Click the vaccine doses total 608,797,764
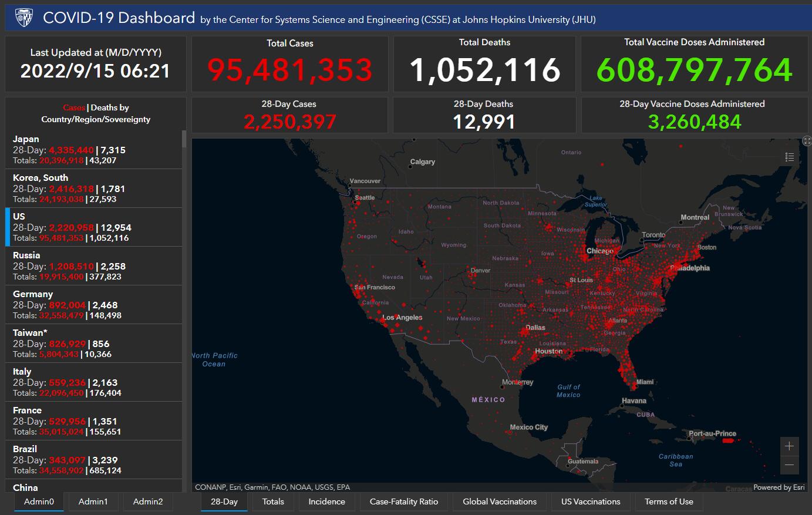 [695, 70]
